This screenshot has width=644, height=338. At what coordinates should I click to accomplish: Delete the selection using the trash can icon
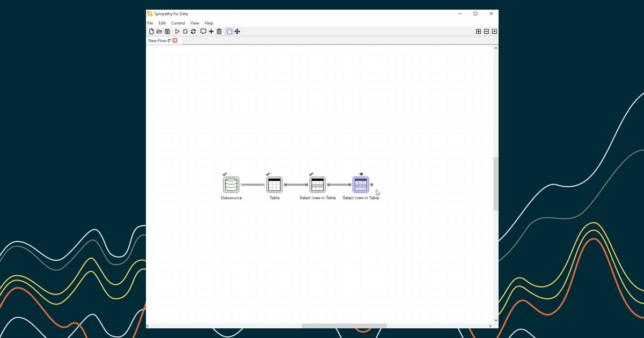click(x=219, y=32)
